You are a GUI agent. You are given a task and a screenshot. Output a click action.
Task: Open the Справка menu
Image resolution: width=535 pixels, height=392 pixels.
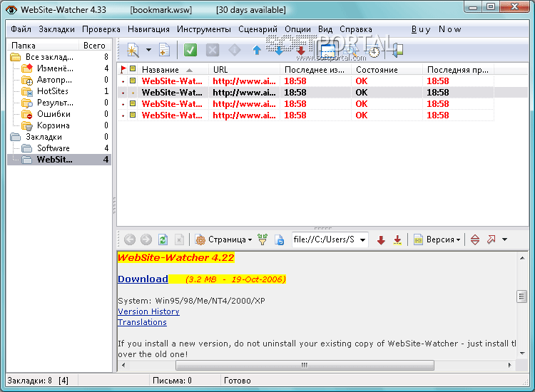point(355,29)
